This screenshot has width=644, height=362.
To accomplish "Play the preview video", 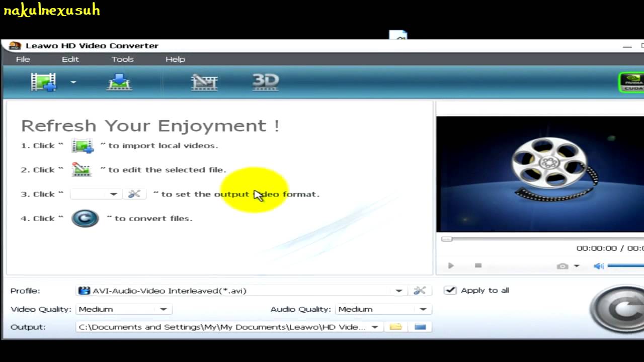I will click(x=451, y=265).
